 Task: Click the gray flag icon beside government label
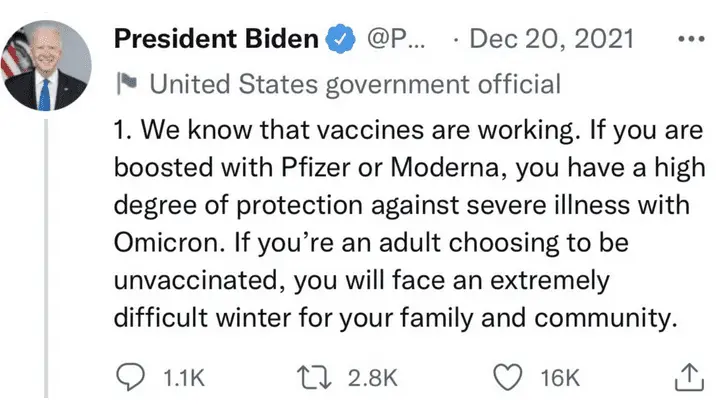tap(127, 83)
